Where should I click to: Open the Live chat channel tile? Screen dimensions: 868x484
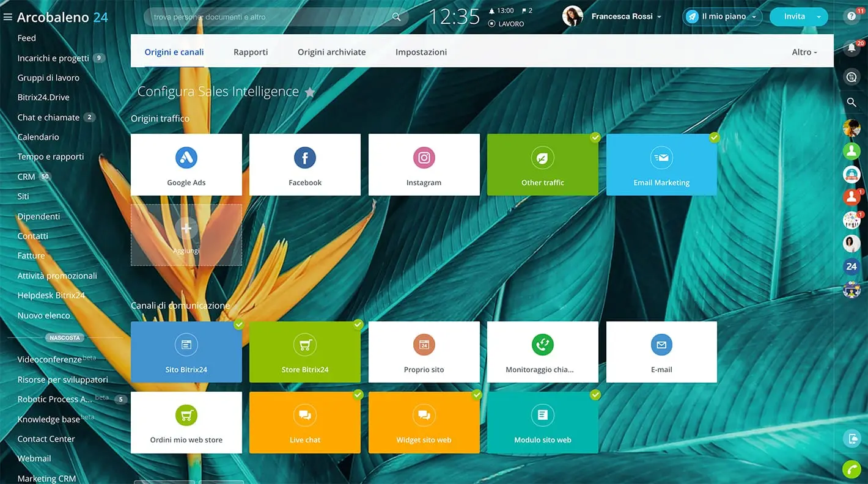pyautogui.click(x=305, y=422)
